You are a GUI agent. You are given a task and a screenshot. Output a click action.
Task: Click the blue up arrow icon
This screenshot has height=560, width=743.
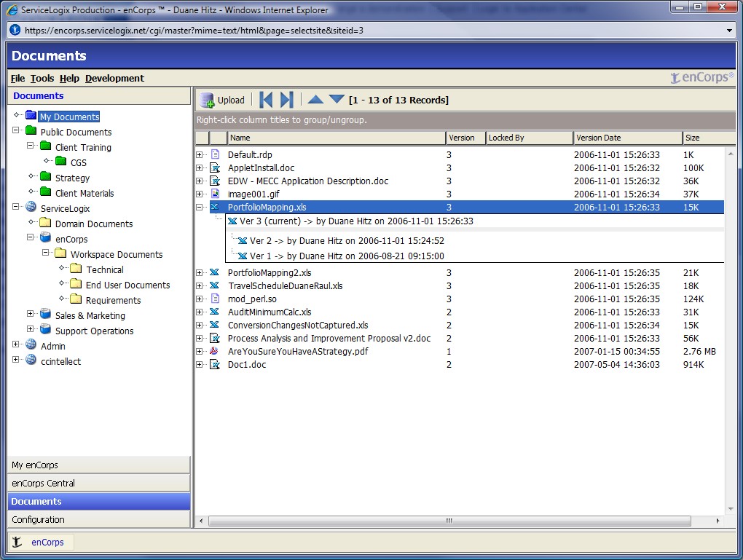coord(315,100)
